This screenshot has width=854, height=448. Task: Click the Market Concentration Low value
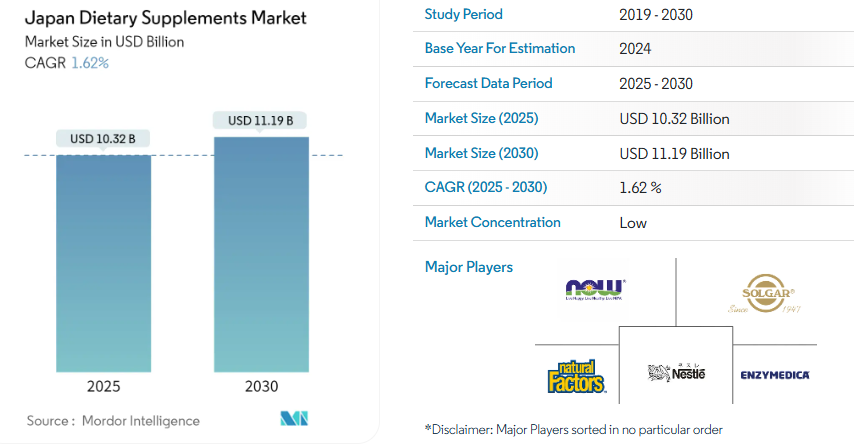point(633,223)
